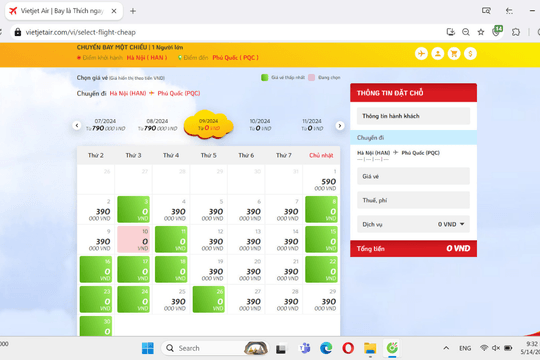
Task: Click the green lowest fare legend swatch
Action: [x=264, y=78]
